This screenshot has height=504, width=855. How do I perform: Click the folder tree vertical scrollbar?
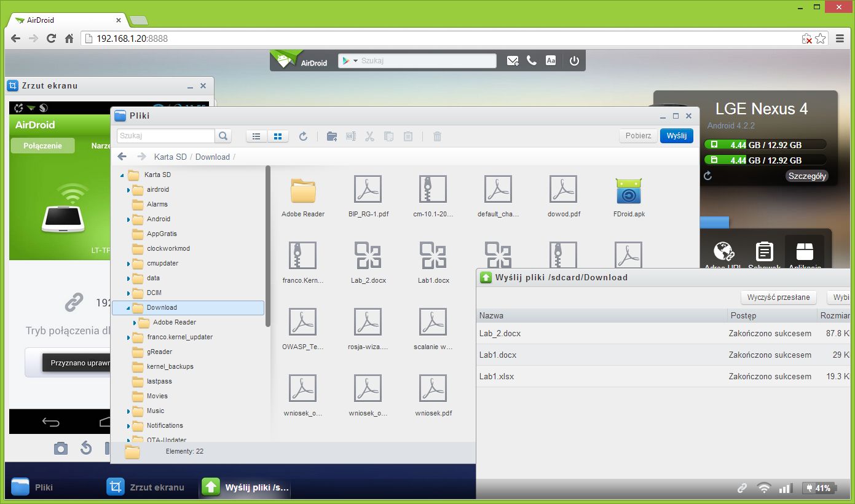click(268, 246)
